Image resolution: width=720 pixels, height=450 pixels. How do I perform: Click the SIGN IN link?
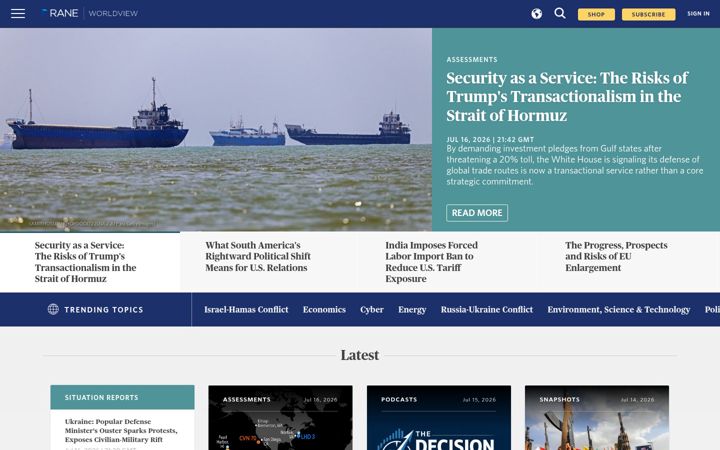[698, 14]
